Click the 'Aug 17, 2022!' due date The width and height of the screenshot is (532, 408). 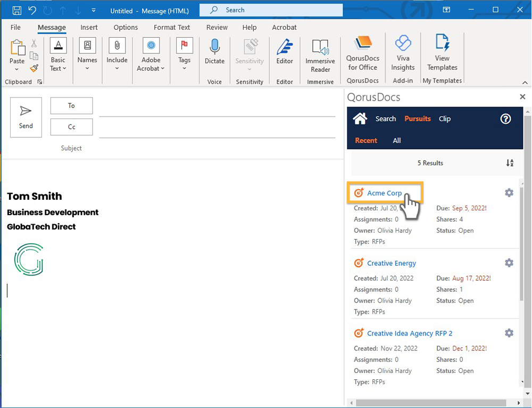tap(471, 278)
